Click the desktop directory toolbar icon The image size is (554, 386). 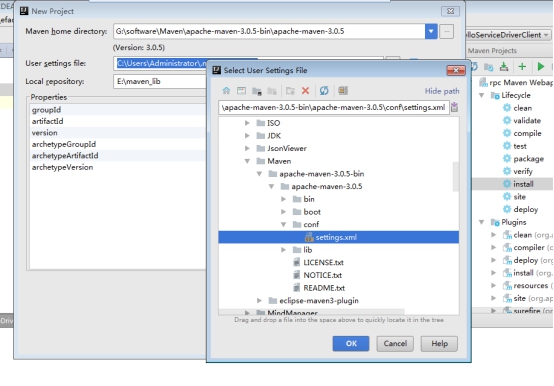241,91
